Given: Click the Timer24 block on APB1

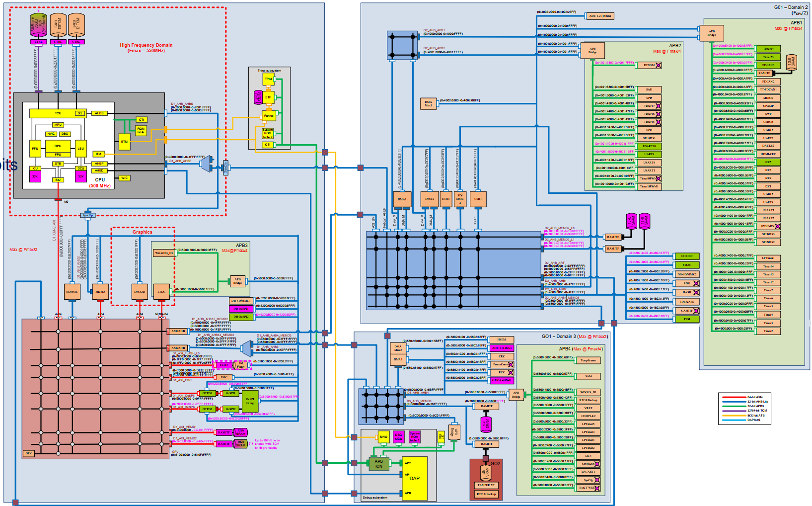Looking at the screenshot, I should click(x=768, y=49).
